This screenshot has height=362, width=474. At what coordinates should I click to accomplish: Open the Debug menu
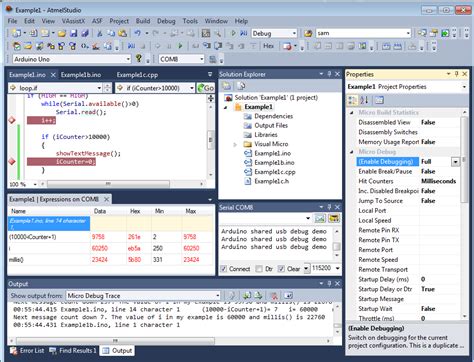pos(166,21)
